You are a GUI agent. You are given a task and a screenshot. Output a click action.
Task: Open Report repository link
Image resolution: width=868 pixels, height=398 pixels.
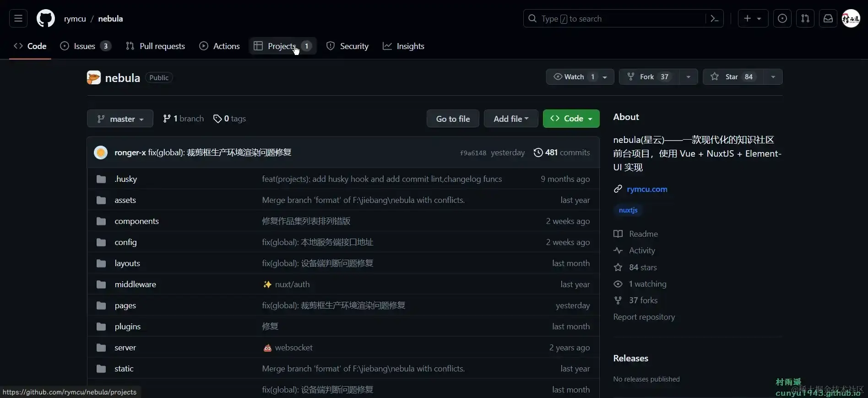pos(644,317)
